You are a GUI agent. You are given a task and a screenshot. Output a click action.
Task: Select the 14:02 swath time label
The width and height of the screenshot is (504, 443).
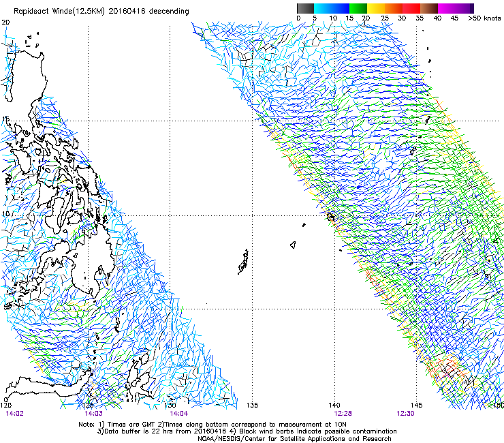coord(15,414)
